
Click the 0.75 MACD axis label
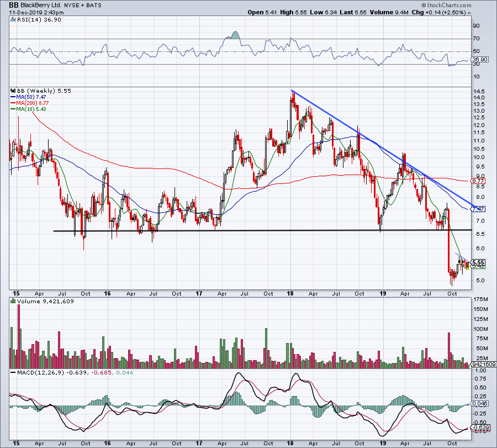(481, 379)
